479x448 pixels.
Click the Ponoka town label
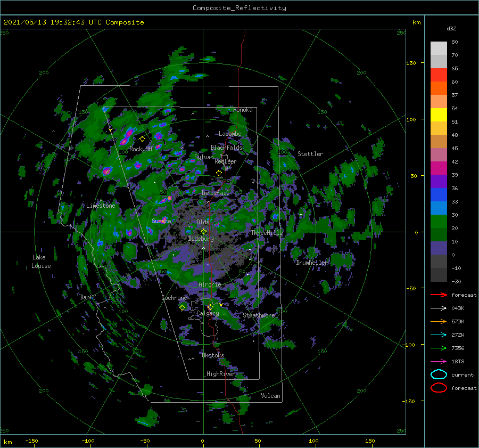click(x=243, y=110)
